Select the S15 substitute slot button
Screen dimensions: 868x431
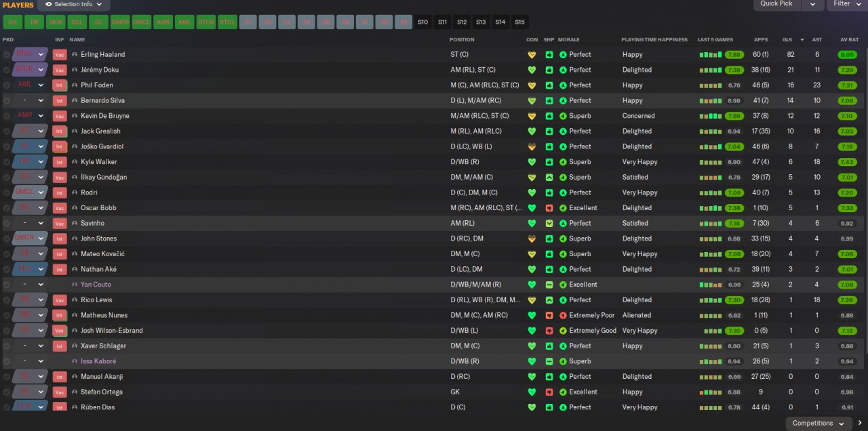[519, 22]
